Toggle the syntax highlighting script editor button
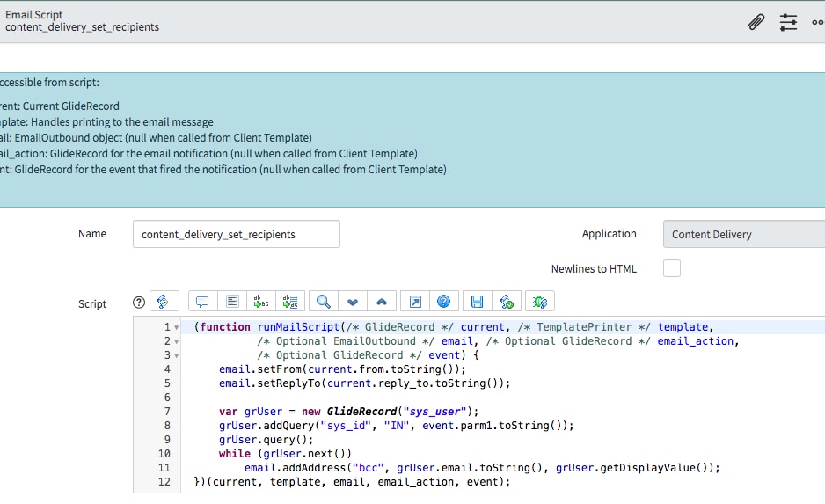This screenshot has height=504, width=825. 164,302
